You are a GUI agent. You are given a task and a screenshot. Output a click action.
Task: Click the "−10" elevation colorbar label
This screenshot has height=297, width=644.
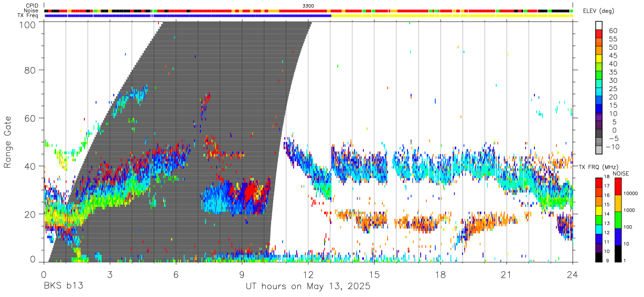[611, 147]
